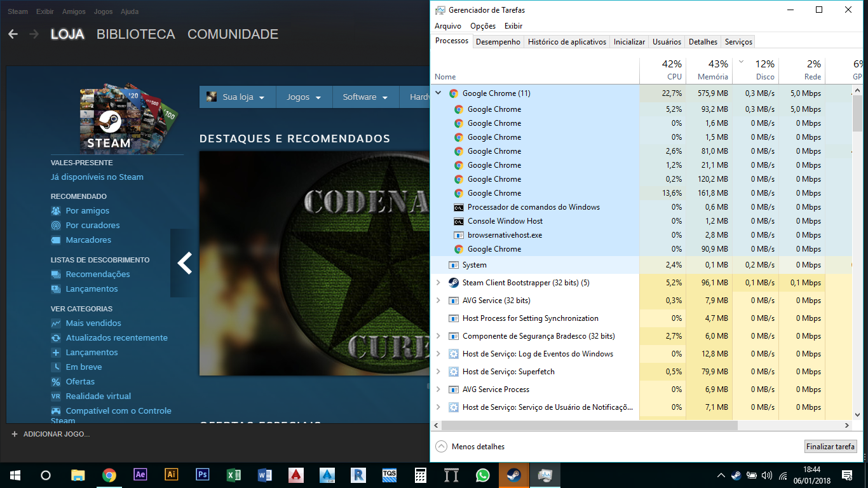Switch to Histórico de aplicativos tab
Image resolution: width=868 pixels, height=488 pixels.
567,42
